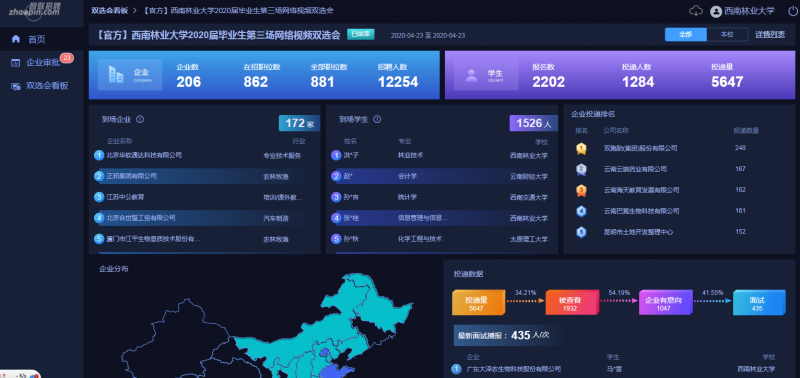The image size is (800, 378).
Task: Click the user avatar icon near 西南林业大学
Action: [x=716, y=11]
